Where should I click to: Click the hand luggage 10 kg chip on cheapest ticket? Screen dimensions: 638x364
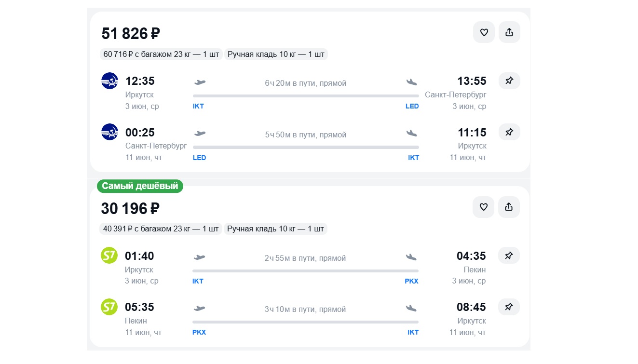(x=275, y=229)
